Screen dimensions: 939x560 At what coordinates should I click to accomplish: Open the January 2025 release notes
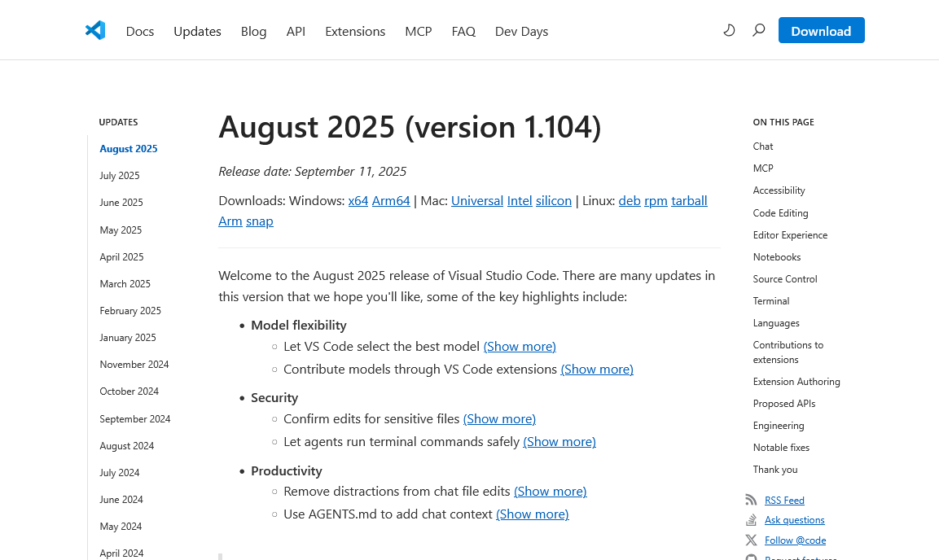pyautogui.click(x=128, y=338)
